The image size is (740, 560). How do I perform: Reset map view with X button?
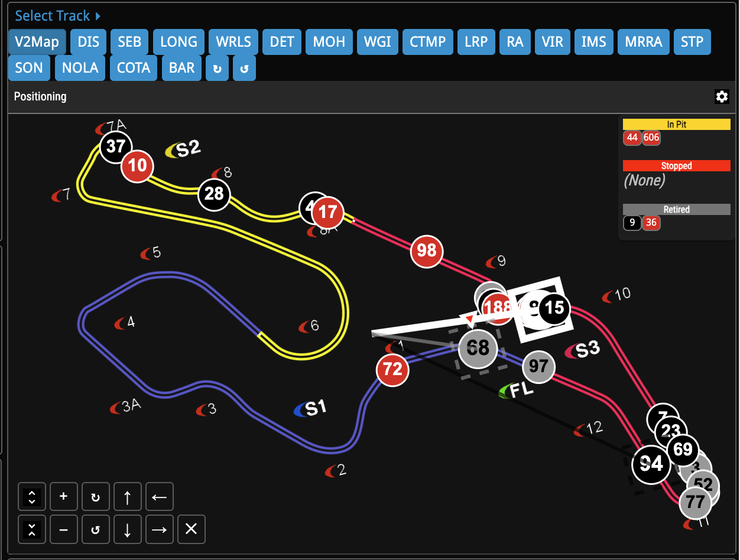[x=191, y=529]
